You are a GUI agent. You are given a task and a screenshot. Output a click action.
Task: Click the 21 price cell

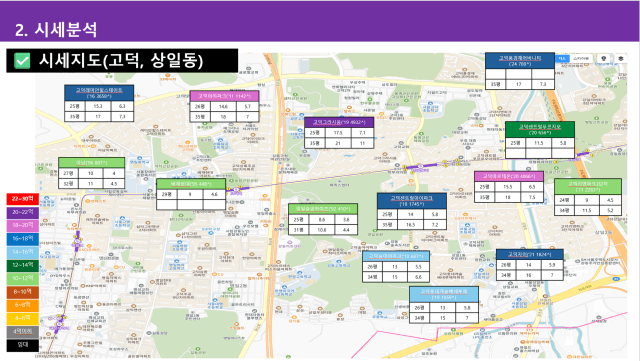pyautogui.click(x=338, y=143)
